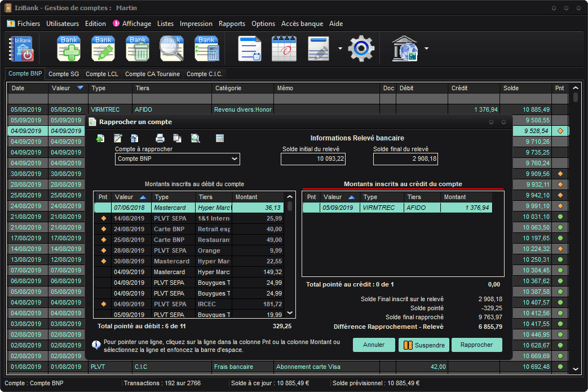The image size is (588, 392).
Task: Click the add bank transaction icon in main toolbar
Action: (69, 49)
